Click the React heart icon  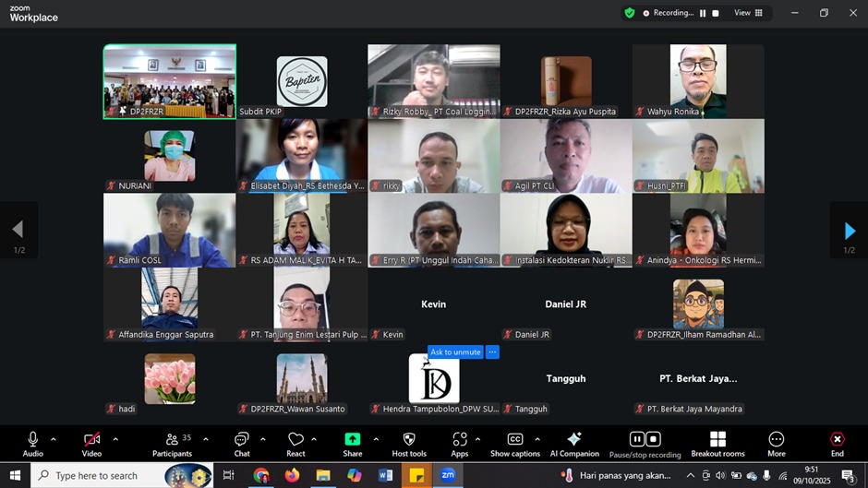pos(295,443)
